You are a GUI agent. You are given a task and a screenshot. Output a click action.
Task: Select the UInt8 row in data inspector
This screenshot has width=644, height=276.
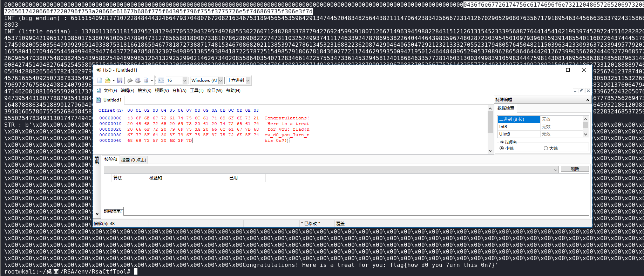(x=540, y=134)
